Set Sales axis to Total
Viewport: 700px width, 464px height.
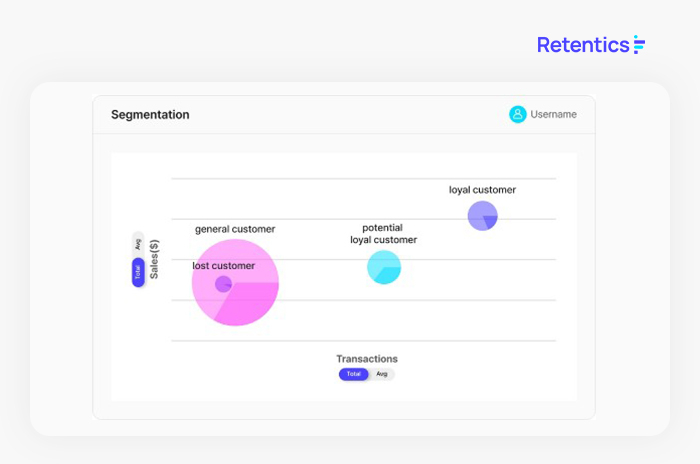click(138, 271)
